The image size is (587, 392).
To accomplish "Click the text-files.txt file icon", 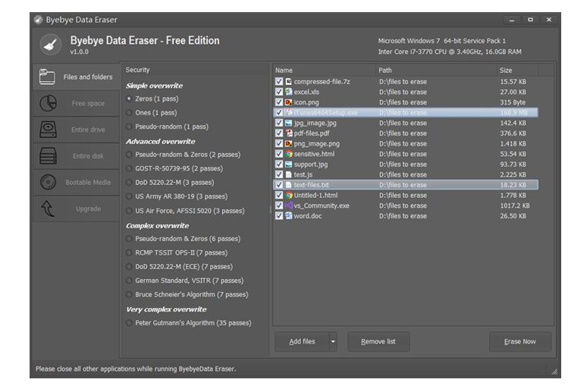I will coord(289,185).
